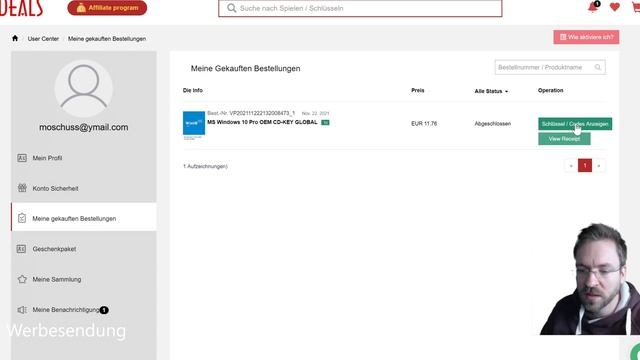Click the Konto Sicherheit icon
640x360 pixels.
[x=22, y=188]
